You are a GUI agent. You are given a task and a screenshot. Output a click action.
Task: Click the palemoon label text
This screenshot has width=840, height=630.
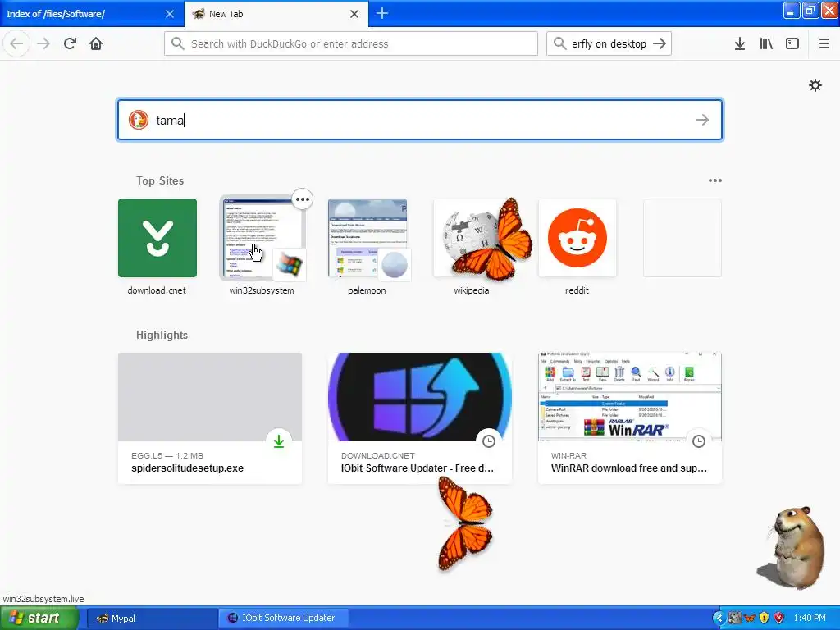click(x=367, y=290)
